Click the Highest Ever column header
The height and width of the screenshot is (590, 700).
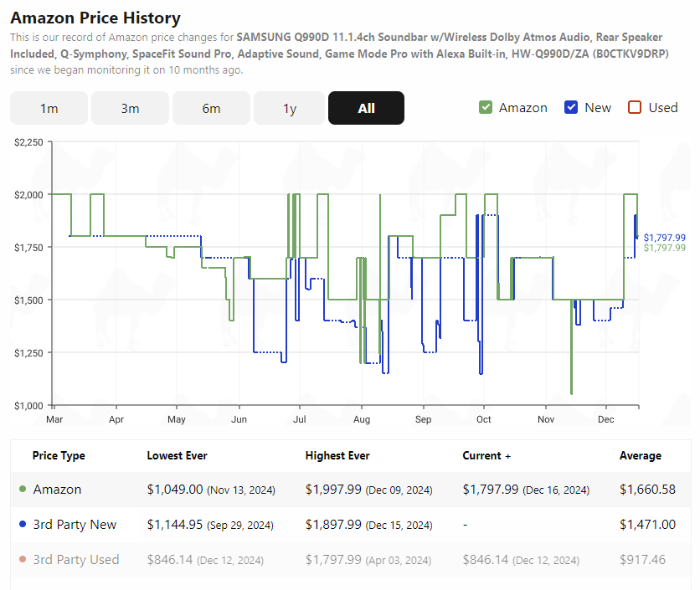337,455
